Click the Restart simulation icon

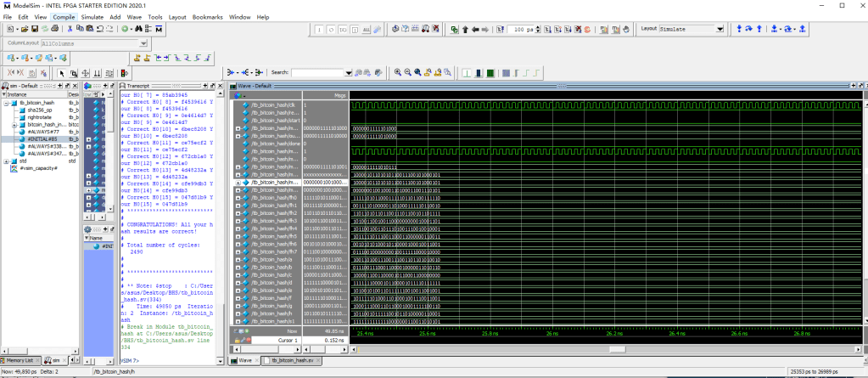(x=498, y=29)
